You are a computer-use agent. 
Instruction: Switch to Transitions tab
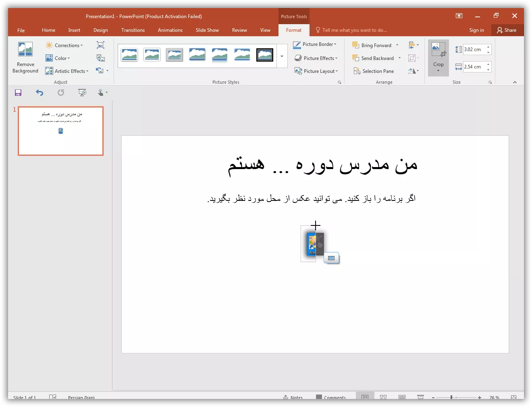[x=133, y=30]
